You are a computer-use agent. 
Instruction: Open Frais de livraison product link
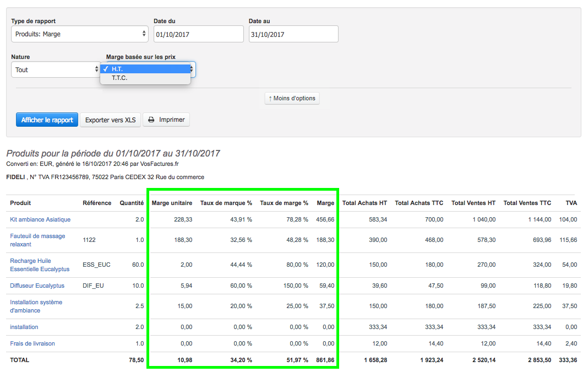pos(32,343)
